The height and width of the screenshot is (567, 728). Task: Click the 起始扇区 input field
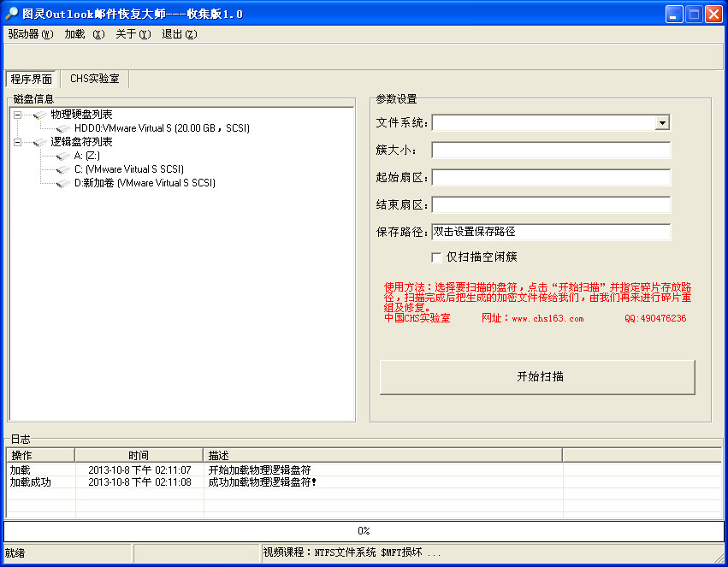(x=551, y=178)
